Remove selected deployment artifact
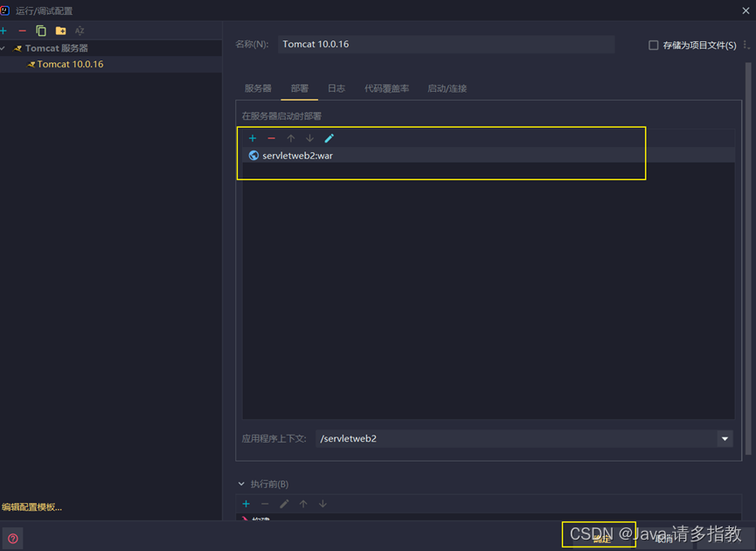The height and width of the screenshot is (551, 756). [272, 138]
